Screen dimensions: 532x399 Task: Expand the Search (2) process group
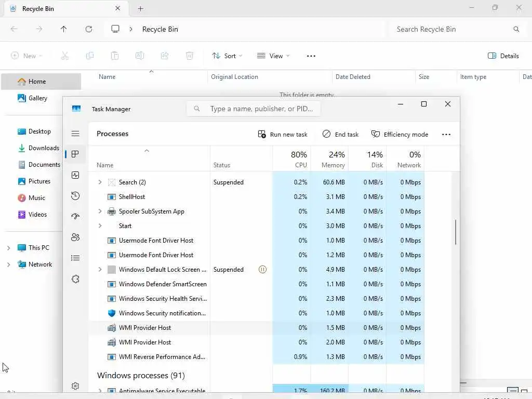[100, 182]
